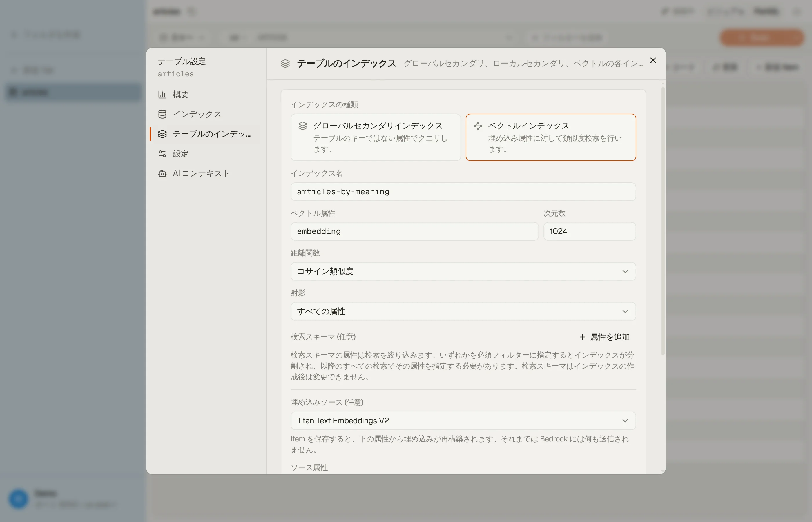Close the table settings dialog
This screenshot has width=812, height=522.
pyautogui.click(x=653, y=60)
